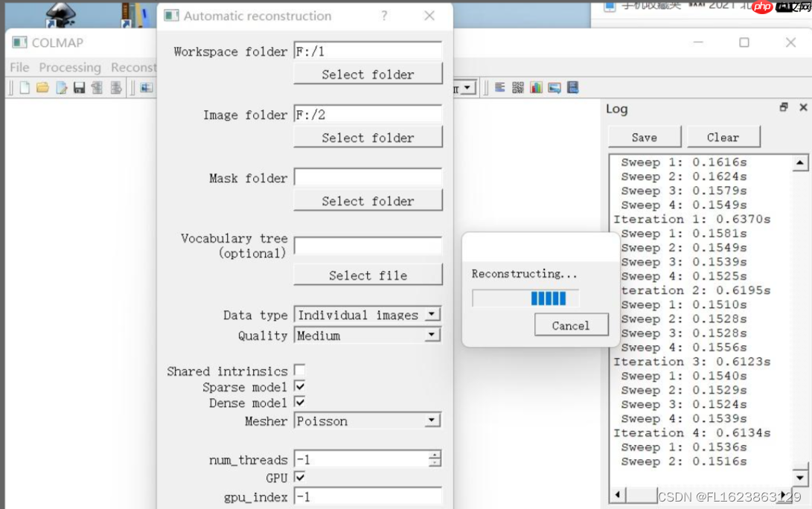812x509 pixels.
Task: Uncheck the Dense model checkbox
Action: (x=300, y=402)
